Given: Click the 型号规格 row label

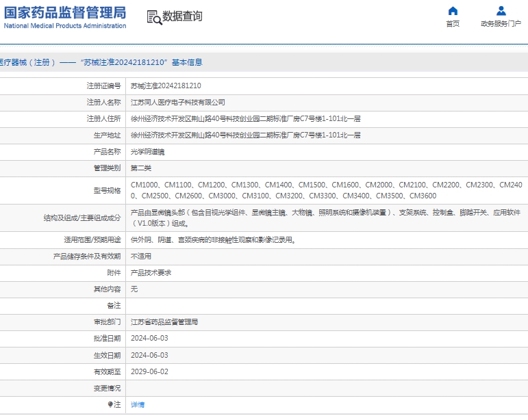Looking at the screenshot, I should pos(107,191).
